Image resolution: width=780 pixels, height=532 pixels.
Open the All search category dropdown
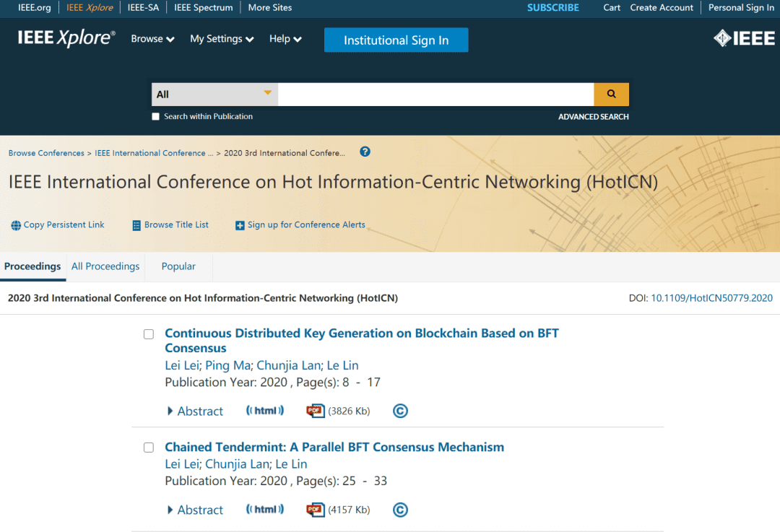pyautogui.click(x=214, y=94)
